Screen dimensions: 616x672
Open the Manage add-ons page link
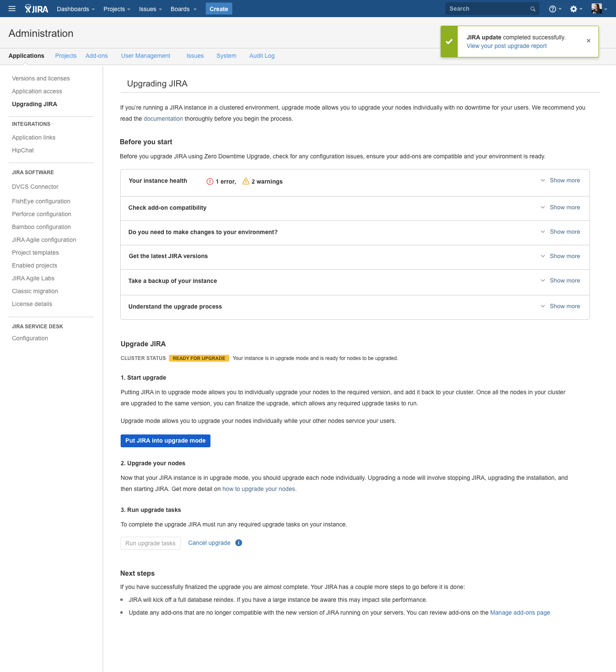click(520, 613)
